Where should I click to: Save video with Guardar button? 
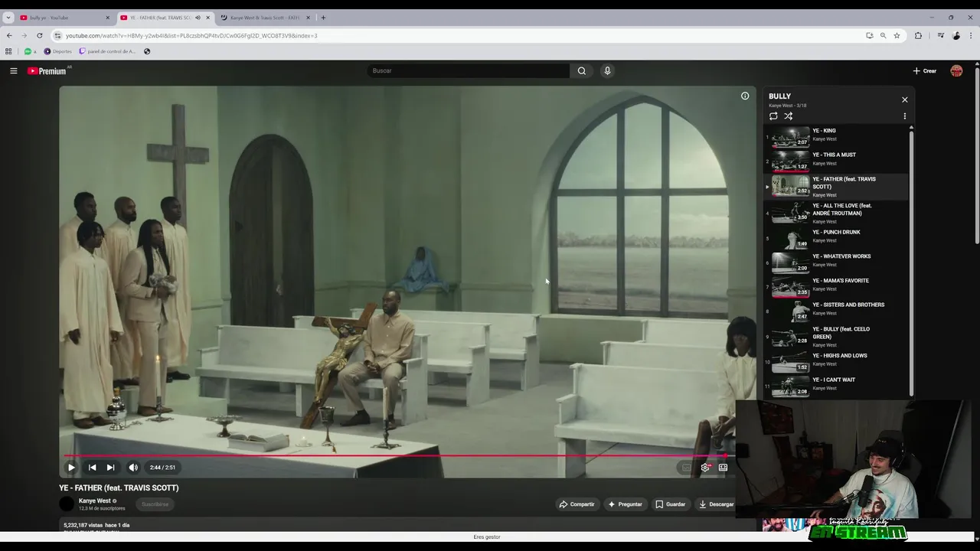[x=670, y=504]
